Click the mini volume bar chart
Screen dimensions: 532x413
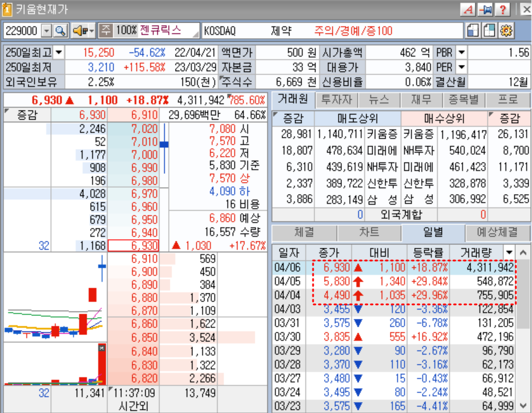click(x=55, y=364)
